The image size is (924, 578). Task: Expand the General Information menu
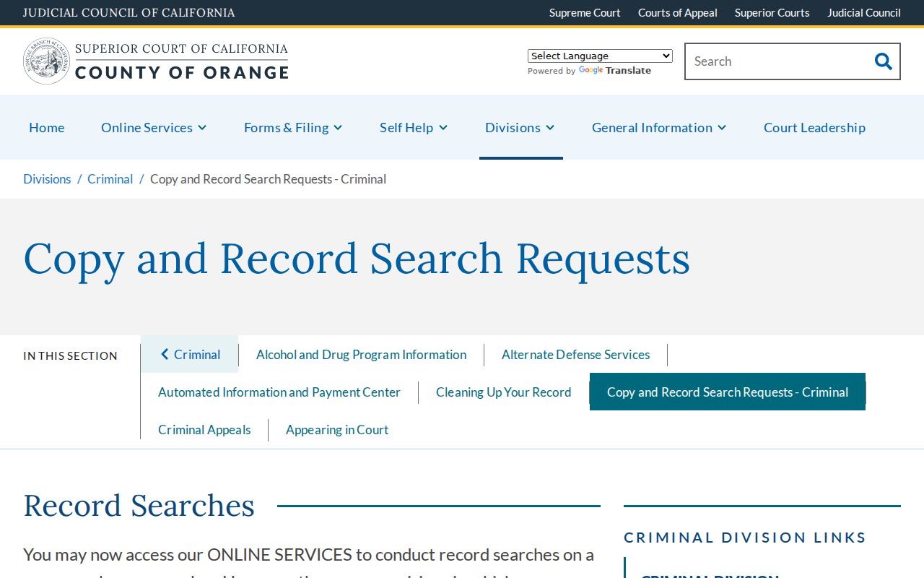pos(659,127)
